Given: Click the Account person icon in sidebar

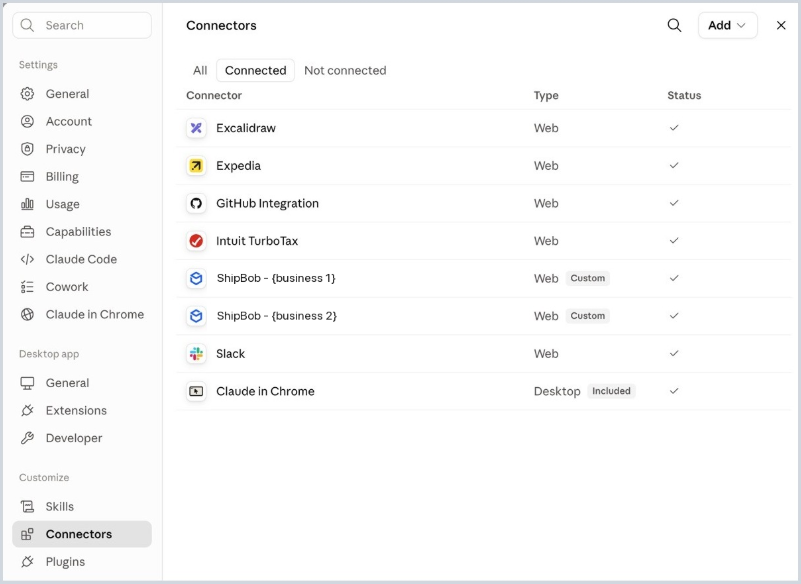Looking at the screenshot, I should (x=27, y=121).
